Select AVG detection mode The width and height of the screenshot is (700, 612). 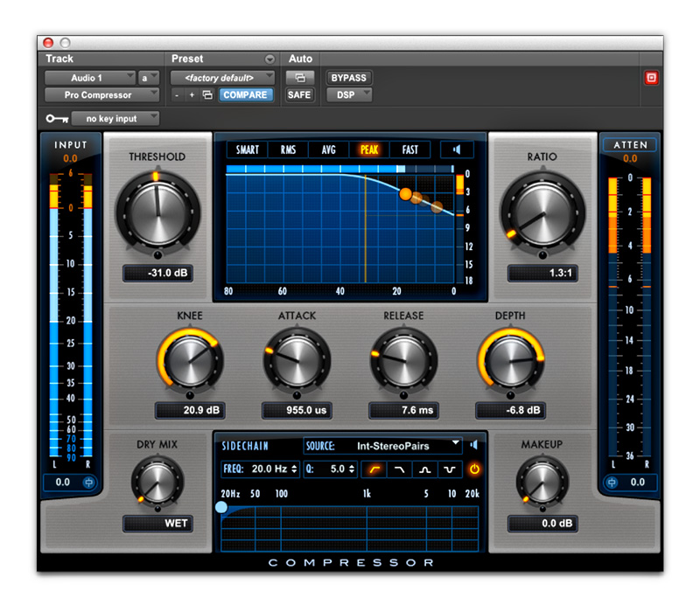[x=329, y=150]
